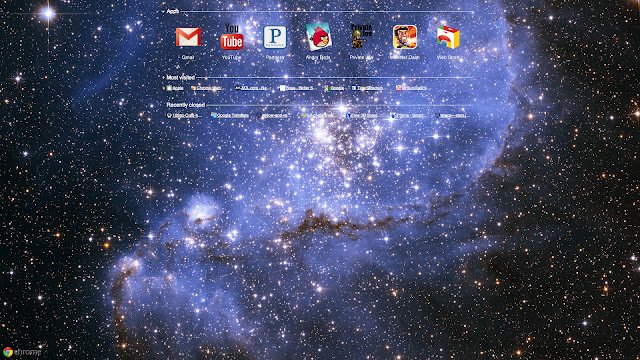Launch the Monster Dash app
Screen dimensions: 640x360
[x=405, y=37]
